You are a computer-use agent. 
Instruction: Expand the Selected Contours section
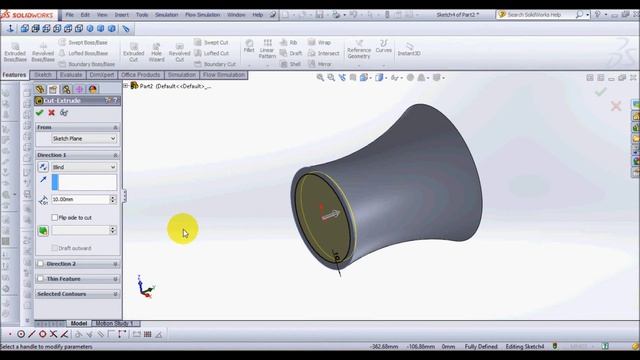115,294
